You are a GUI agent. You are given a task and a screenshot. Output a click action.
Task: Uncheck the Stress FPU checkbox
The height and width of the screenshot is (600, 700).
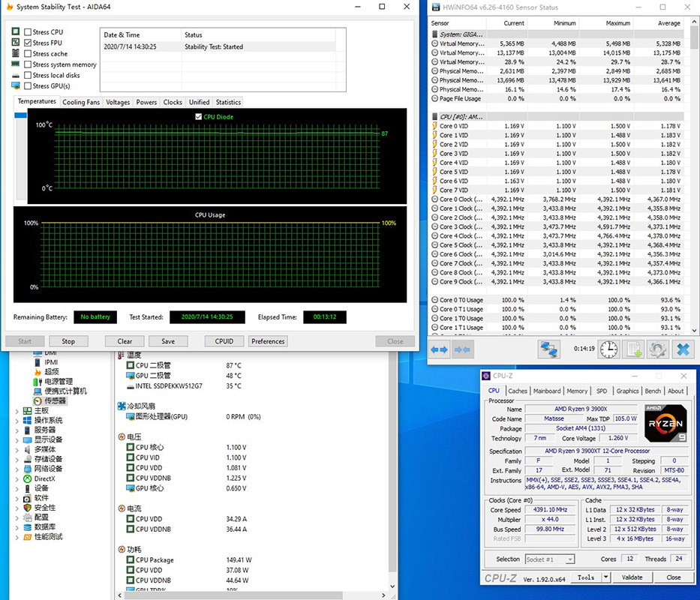[x=28, y=43]
